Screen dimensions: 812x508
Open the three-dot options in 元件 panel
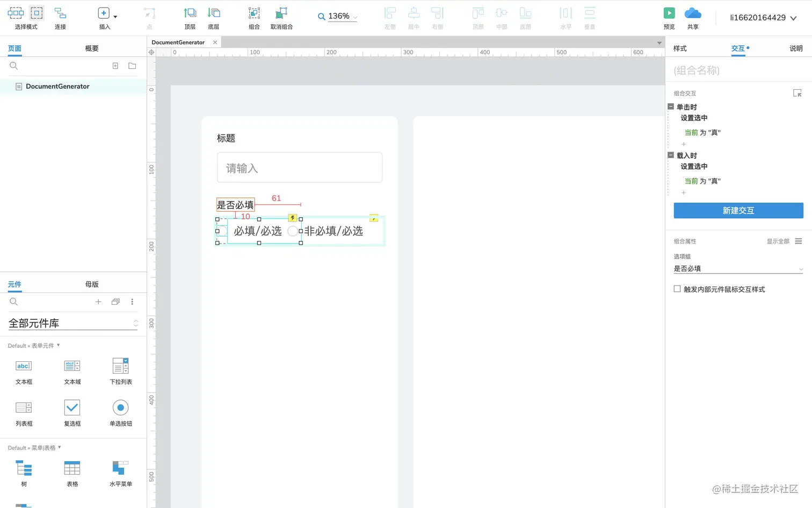click(x=132, y=302)
